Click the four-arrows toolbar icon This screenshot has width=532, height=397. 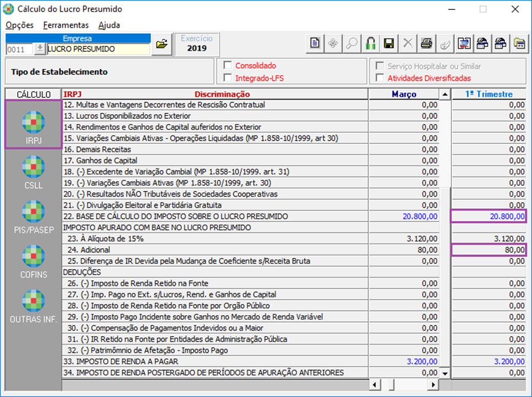click(x=333, y=44)
